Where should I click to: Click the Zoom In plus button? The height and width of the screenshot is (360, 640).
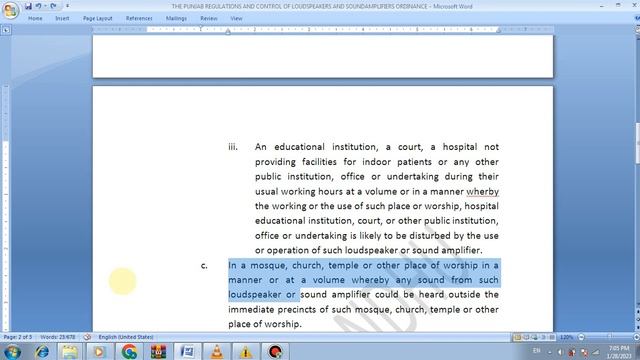tap(636, 337)
